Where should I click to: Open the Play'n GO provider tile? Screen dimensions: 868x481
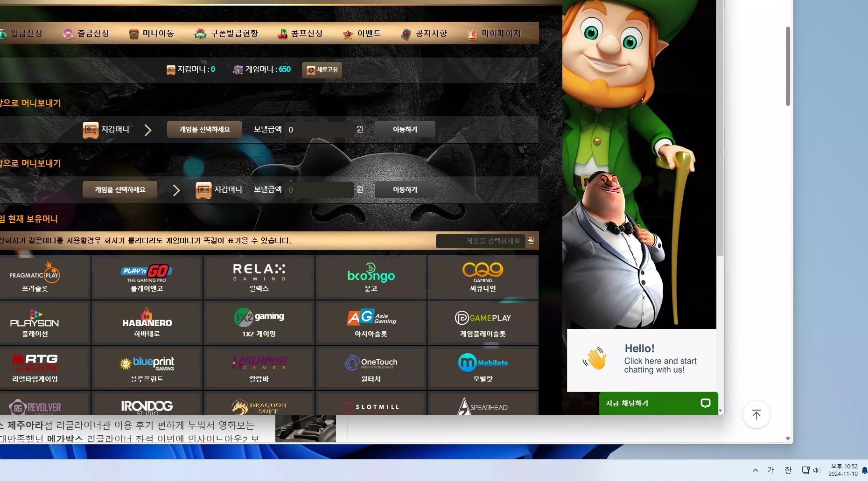(x=147, y=277)
